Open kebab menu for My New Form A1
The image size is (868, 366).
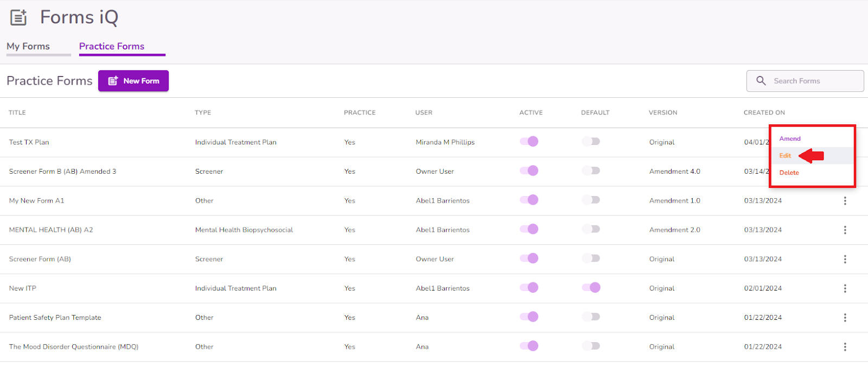click(x=845, y=201)
